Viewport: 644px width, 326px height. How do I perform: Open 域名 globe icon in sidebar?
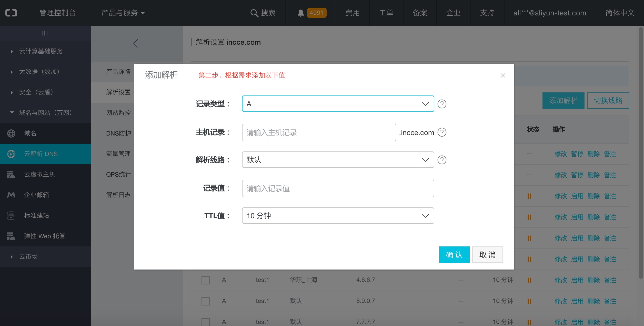pyautogui.click(x=11, y=133)
